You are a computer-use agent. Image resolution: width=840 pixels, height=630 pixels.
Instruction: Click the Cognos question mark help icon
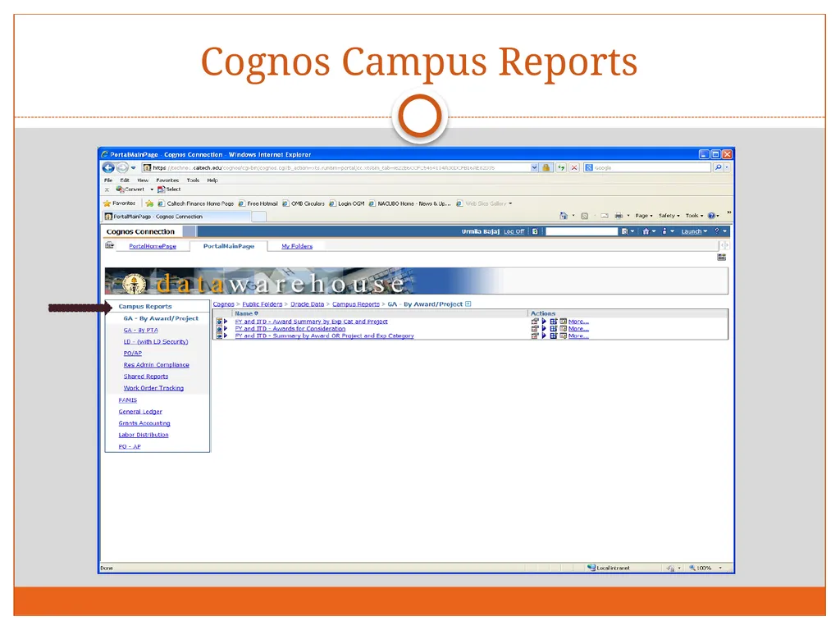(x=717, y=231)
